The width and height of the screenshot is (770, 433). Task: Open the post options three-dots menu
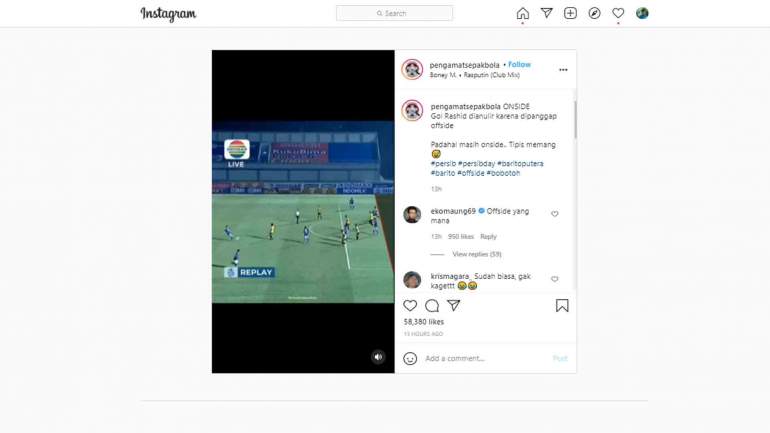[x=563, y=70]
